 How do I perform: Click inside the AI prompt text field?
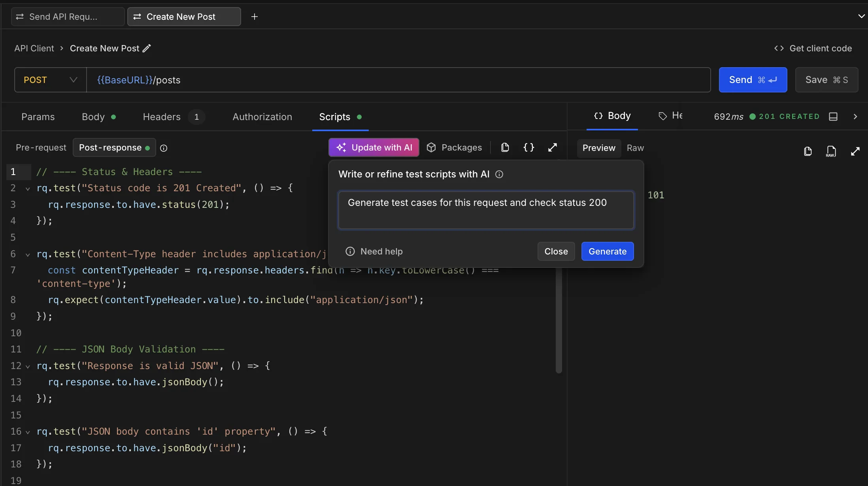(x=485, y=210)
